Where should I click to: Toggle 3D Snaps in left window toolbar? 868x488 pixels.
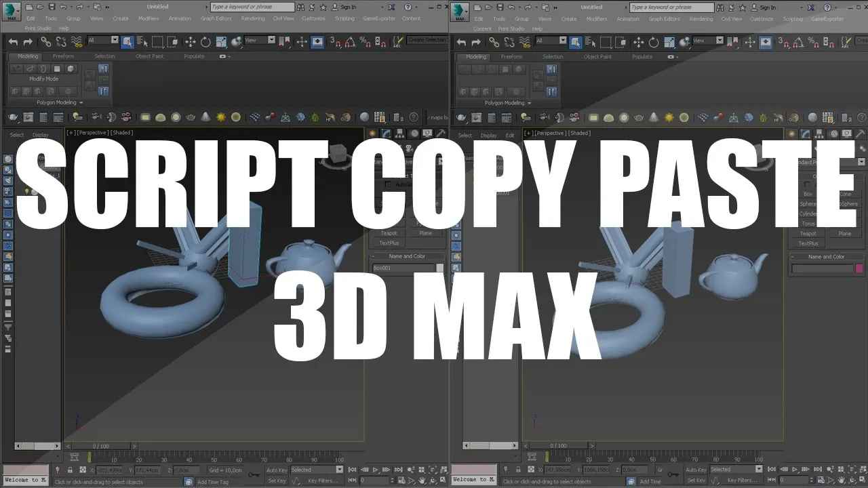(x=336, y=42)
